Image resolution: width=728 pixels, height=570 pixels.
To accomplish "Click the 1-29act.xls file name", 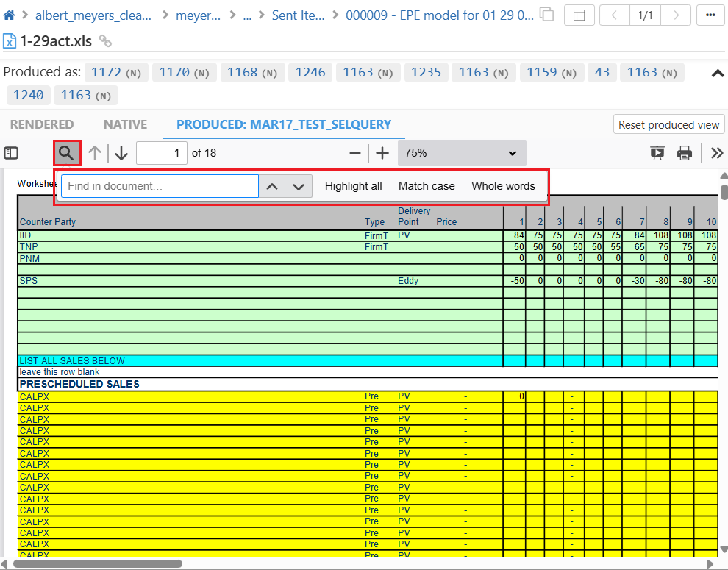I will [x=56, y=41].
